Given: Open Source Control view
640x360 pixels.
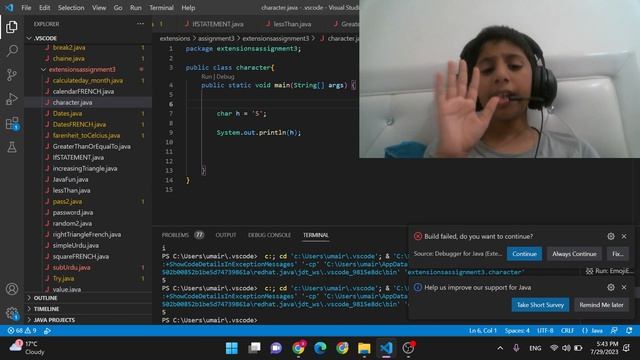Looking at the screenshot, I should pos(12,75).
